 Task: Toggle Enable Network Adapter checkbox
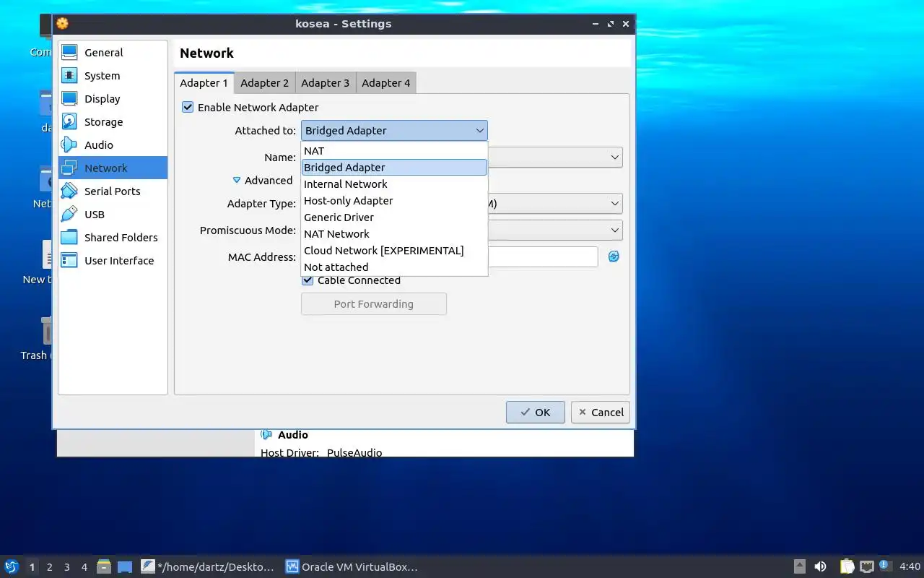[x=188, y=107]
